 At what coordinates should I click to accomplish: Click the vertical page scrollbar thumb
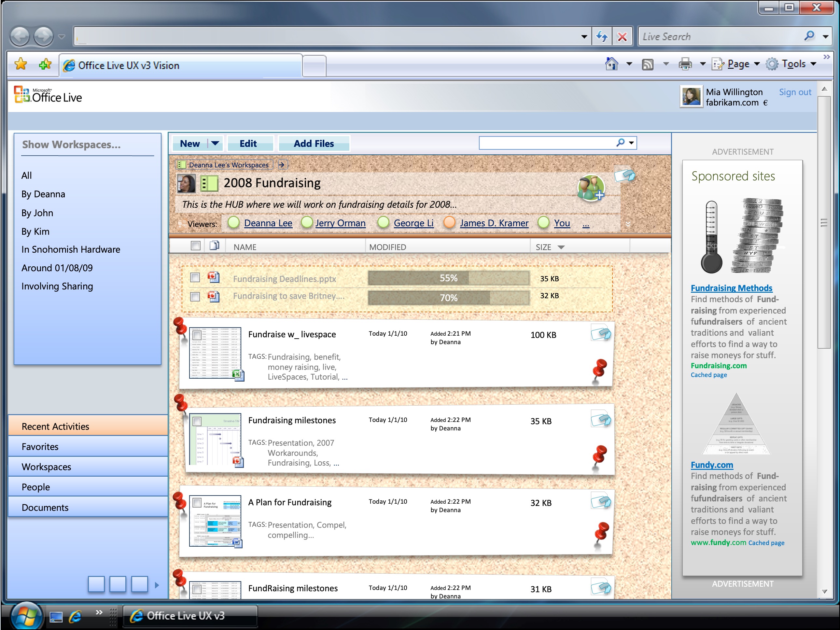click(824, 222)
